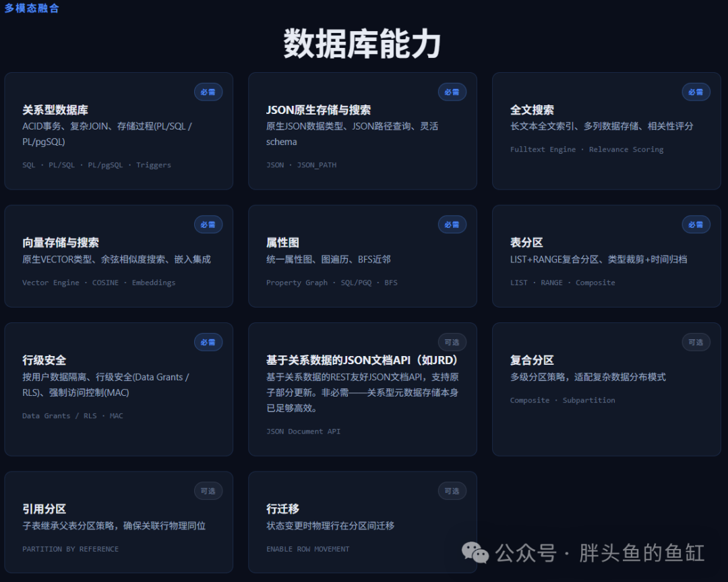Click the 基于关系数据的REST友好 description text
The width and height of the screenshot is (728, 582).
pos(362,392)
